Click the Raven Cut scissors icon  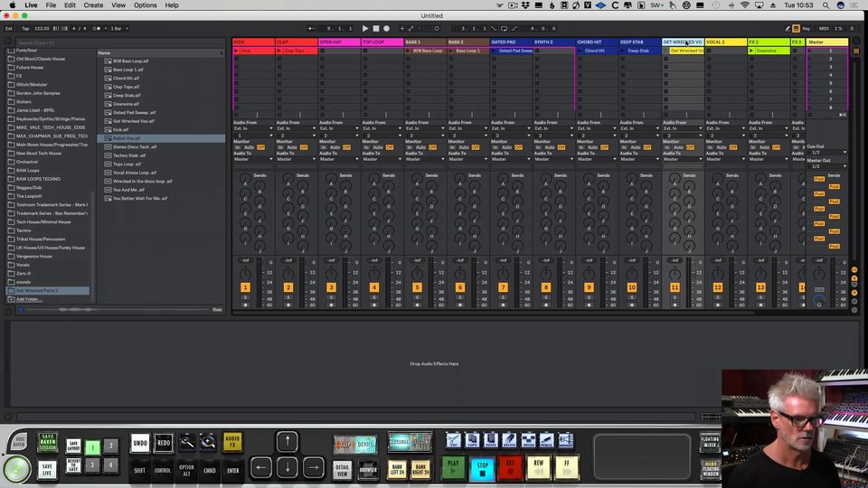tap(453, 440)
